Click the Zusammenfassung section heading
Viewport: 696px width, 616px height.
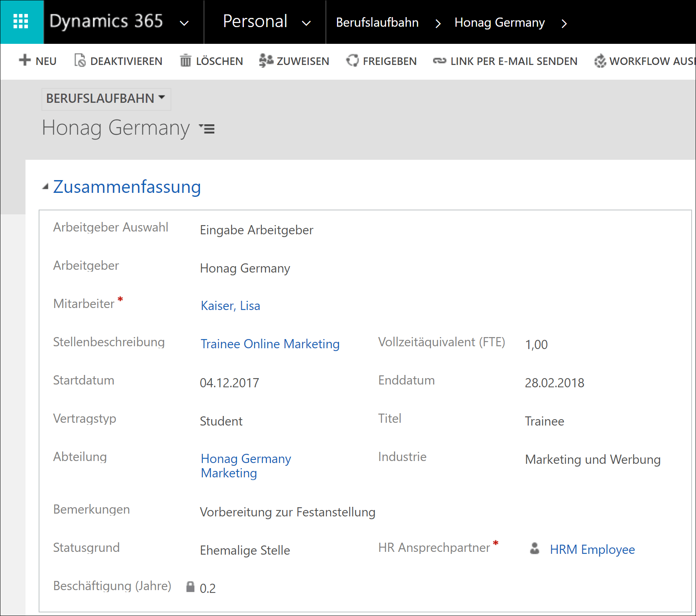point(127,187)
